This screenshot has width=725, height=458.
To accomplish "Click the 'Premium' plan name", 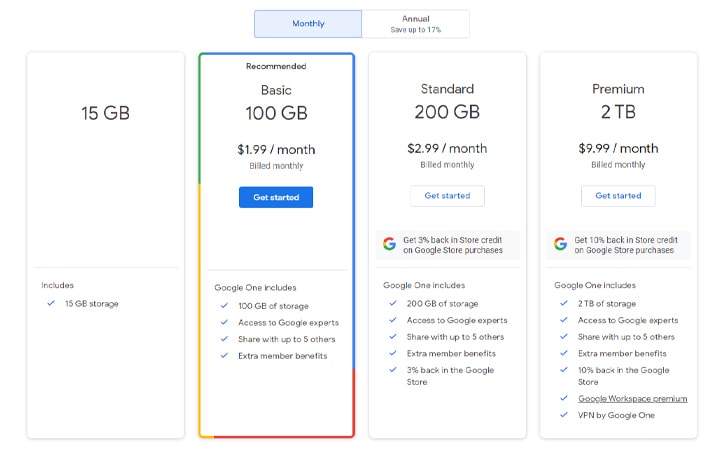I will coord(618,89).
